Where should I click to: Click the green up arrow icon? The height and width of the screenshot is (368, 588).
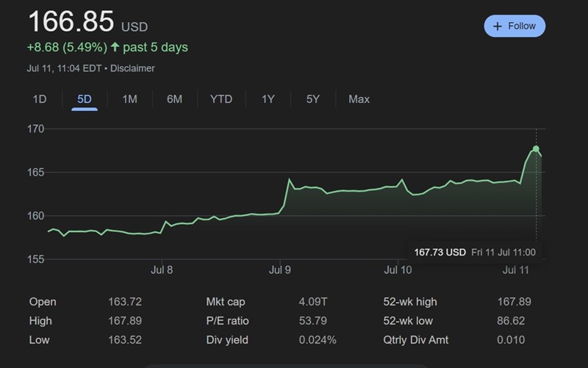pos(115,47)
